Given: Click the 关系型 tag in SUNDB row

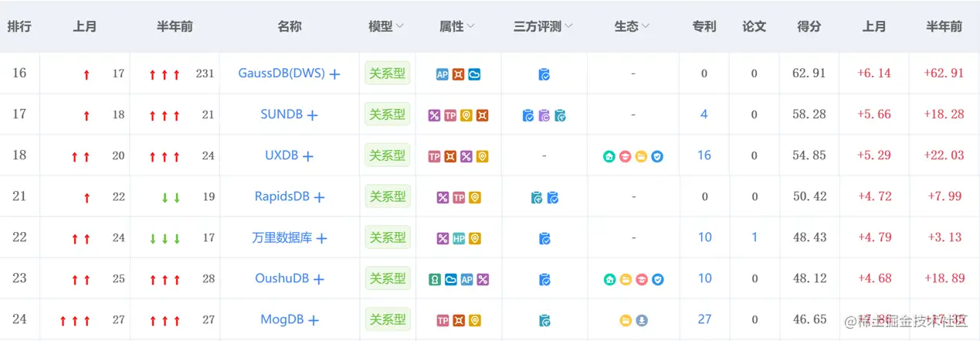Looking at the screenshot, I should (387, 114).
